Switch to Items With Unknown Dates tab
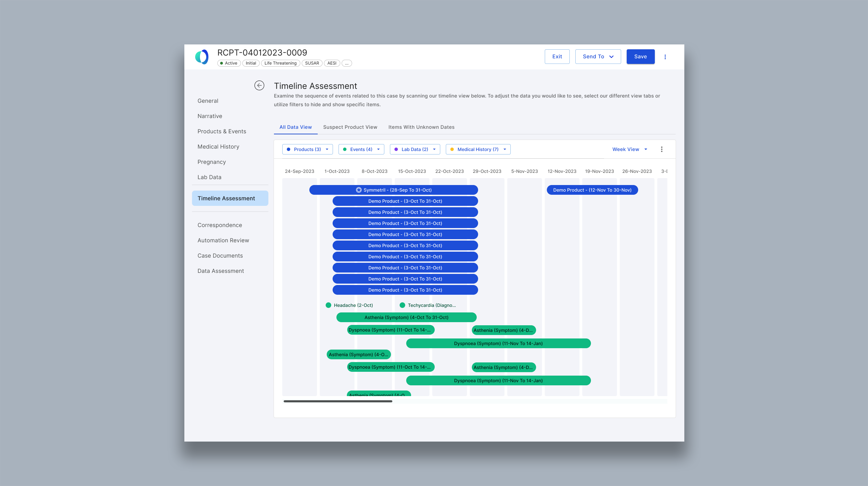The image size is (868, 486). [x=421, y=127]
